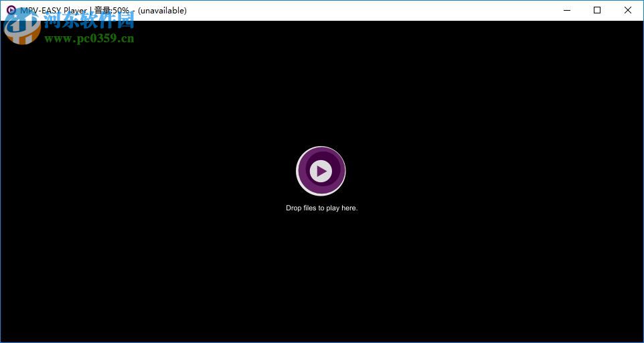Close the MPV-EASY Player window
Screen dimensions: 644x343
tap(627, 10)
